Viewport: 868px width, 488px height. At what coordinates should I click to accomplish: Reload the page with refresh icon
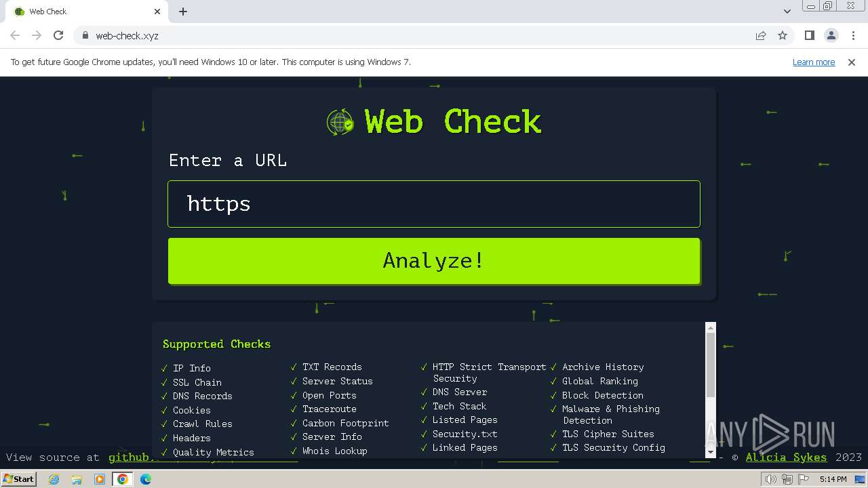pyautogui.click(x=58, y=35)
